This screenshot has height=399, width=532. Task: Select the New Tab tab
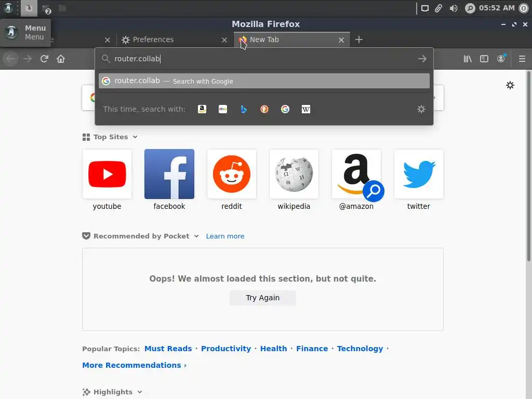pyautogui.click(x=292, y=39)
